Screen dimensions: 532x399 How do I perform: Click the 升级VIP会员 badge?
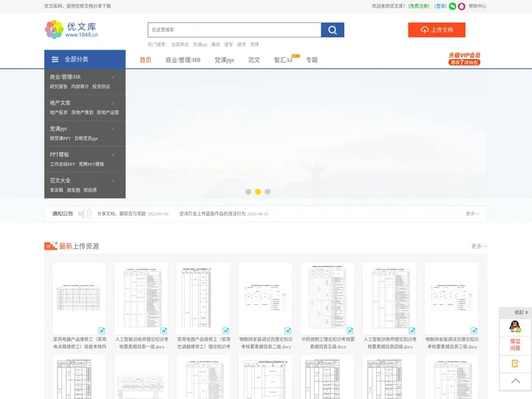click(464, 58)
